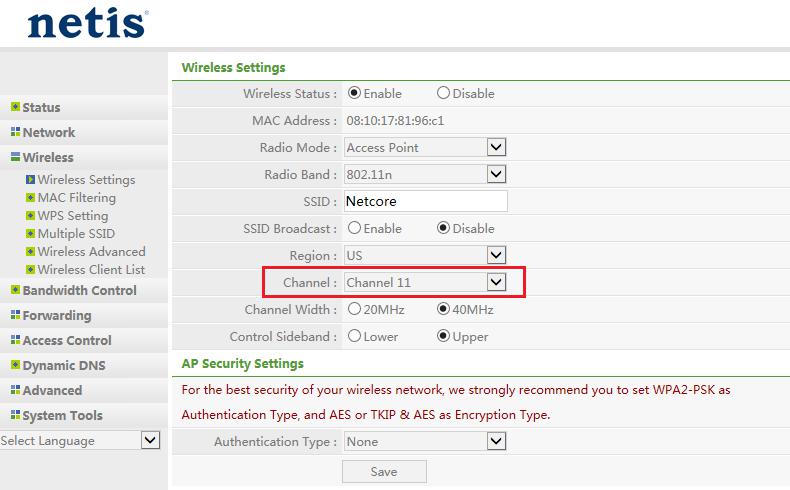The height and width of the screenshot is (490, 790).
Task: Click the icon beside Network menu
Action: tap(15, 132)
